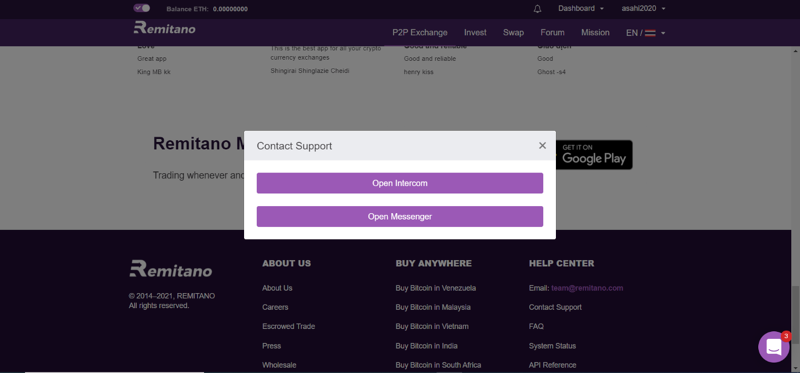
Task: Click reviewer name Ghost -s4
Action: (x=551, y=72)
